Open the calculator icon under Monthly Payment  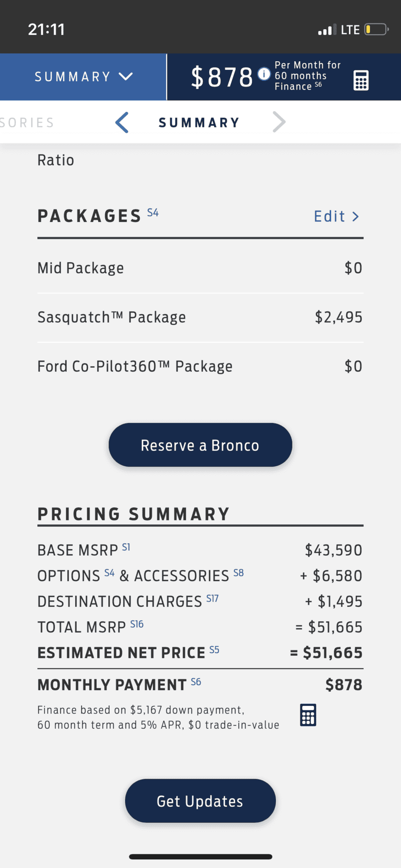308,715
